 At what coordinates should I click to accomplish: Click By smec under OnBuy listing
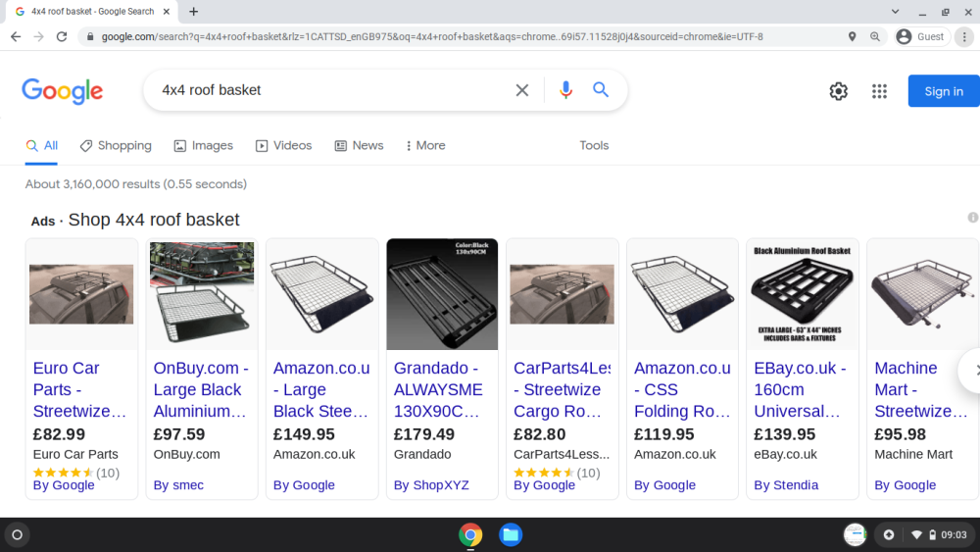[x=178, y=485]
